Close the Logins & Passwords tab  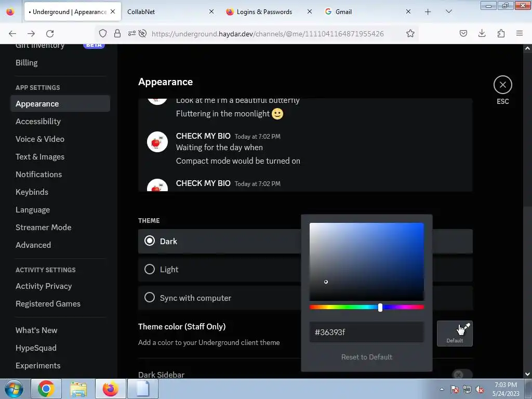pos(310,11)
